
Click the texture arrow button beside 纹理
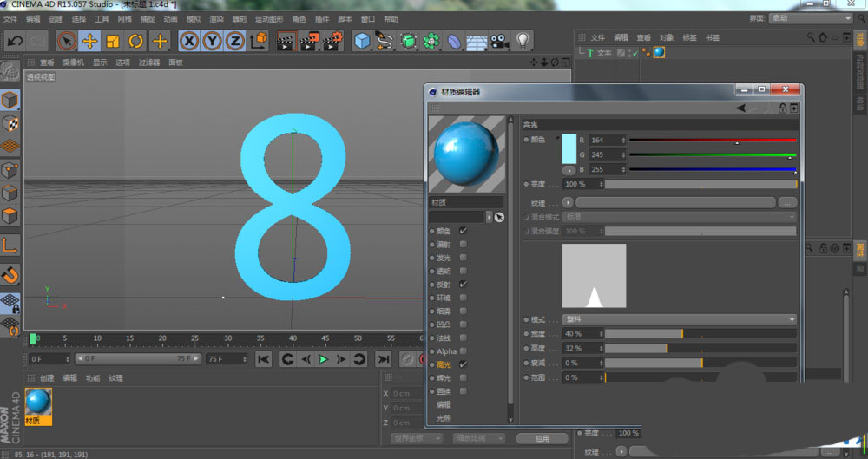pyautogui.click(x=568, y=203)
